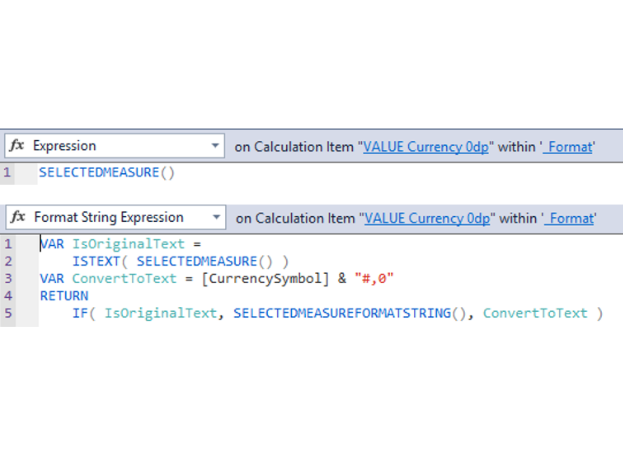623x454 pixels.
Task: Click ConvertToText variable declaration on line 3
Action: point(124,278)
